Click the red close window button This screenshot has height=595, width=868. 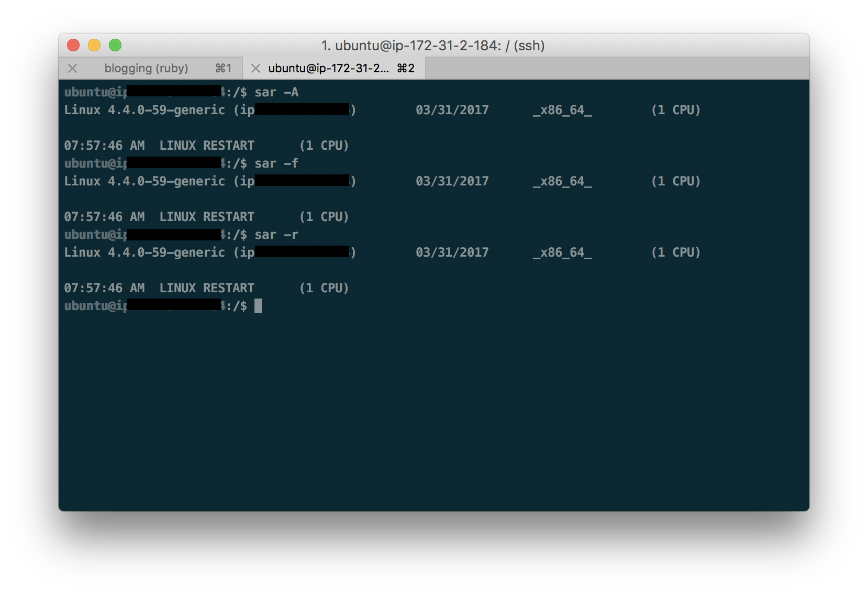pyautogui.click(x=73, y=46)
